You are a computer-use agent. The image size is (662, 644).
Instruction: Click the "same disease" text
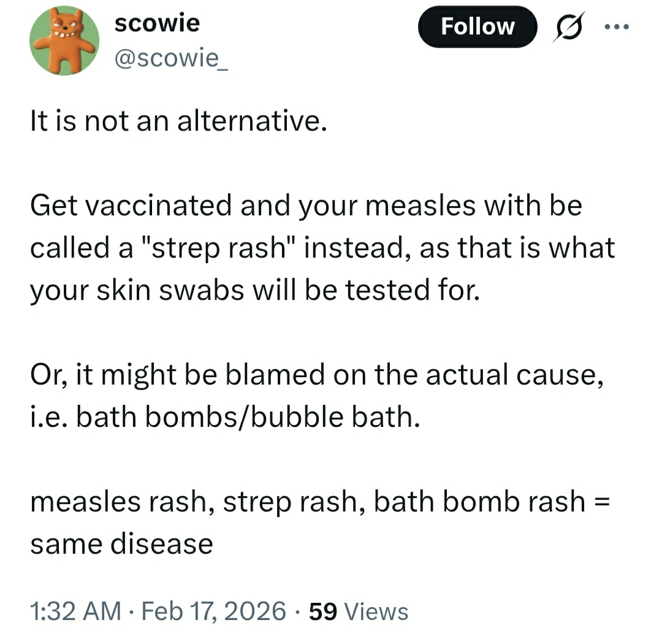point(121,544)
